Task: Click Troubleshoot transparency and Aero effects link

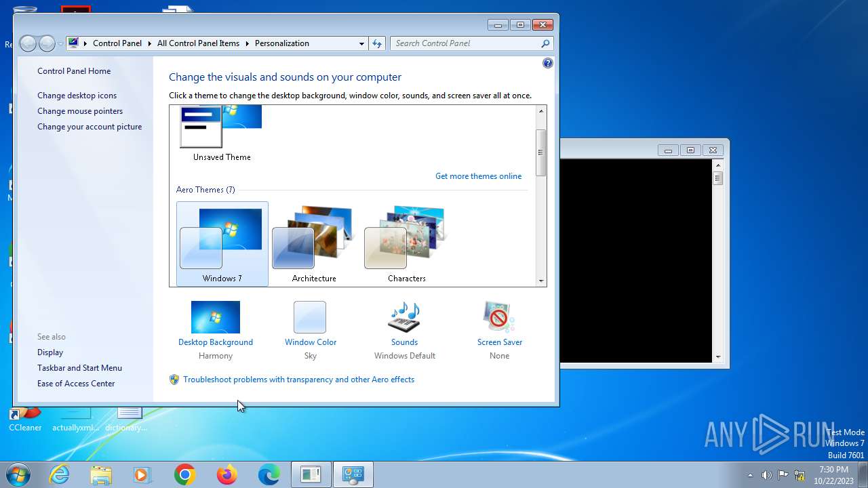Action: tap(298, 380)
